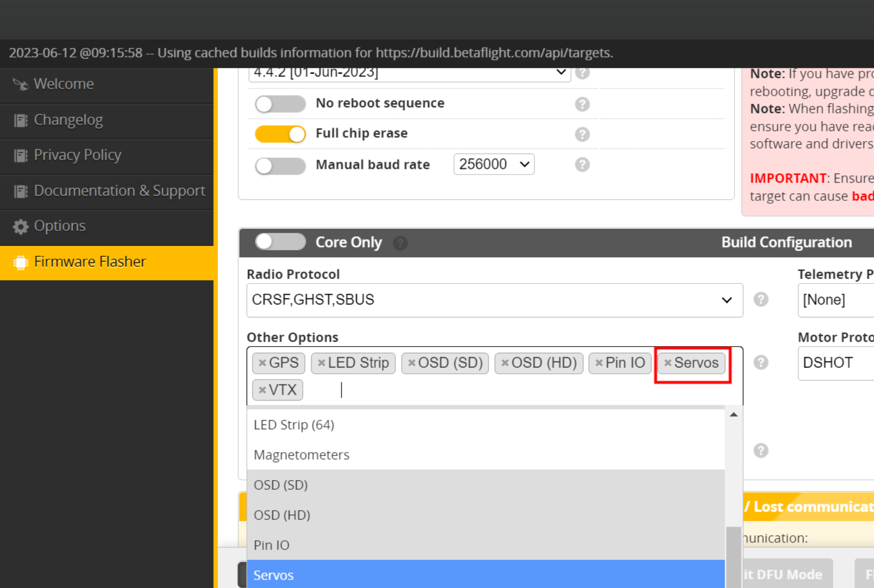Open help for firmware version selector
Image resolution: width=874 pixels, height=588 pixels.
tap(582, 73)
